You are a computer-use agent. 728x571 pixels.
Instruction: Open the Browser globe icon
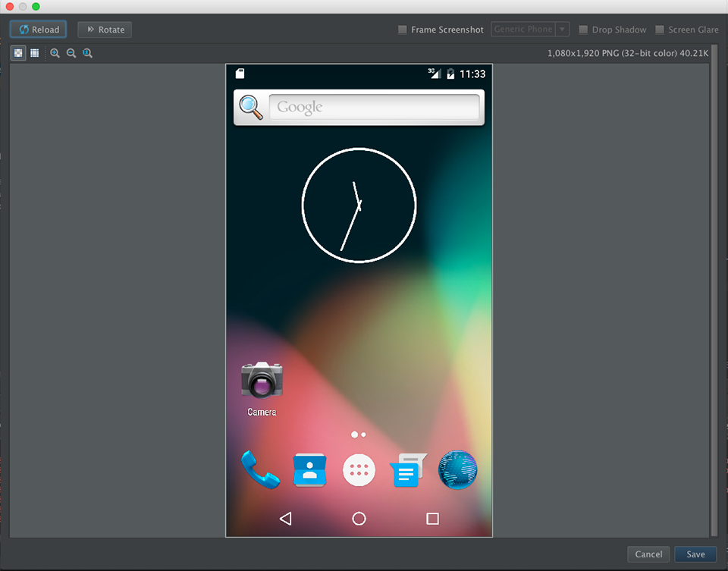[x=458, y=470]
